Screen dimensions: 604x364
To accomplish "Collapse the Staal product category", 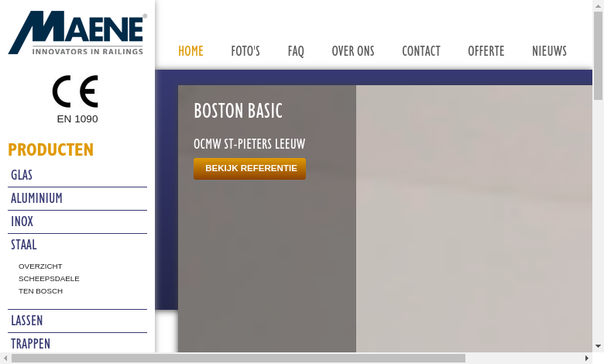I will coord(24,245).
